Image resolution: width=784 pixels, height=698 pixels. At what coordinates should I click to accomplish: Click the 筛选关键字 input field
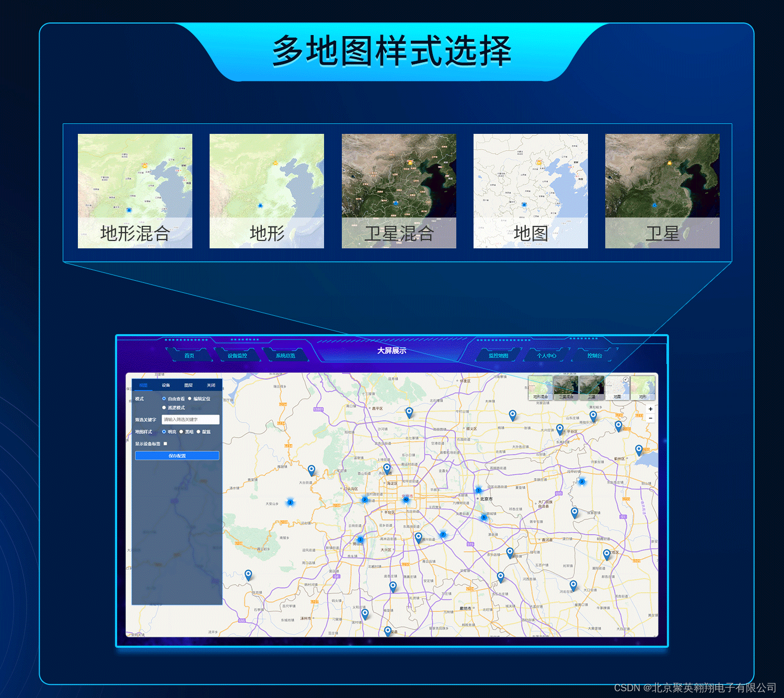click(x=190, y=419)
